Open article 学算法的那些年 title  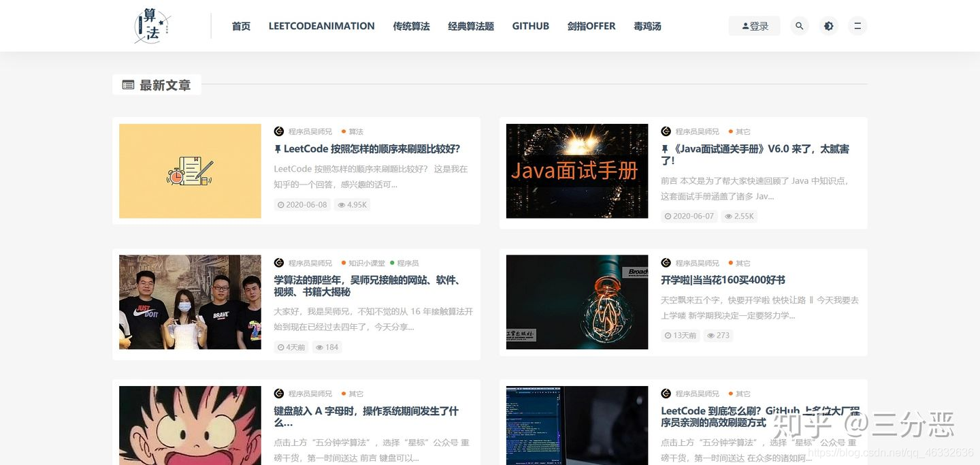click(x=367, y=286)
